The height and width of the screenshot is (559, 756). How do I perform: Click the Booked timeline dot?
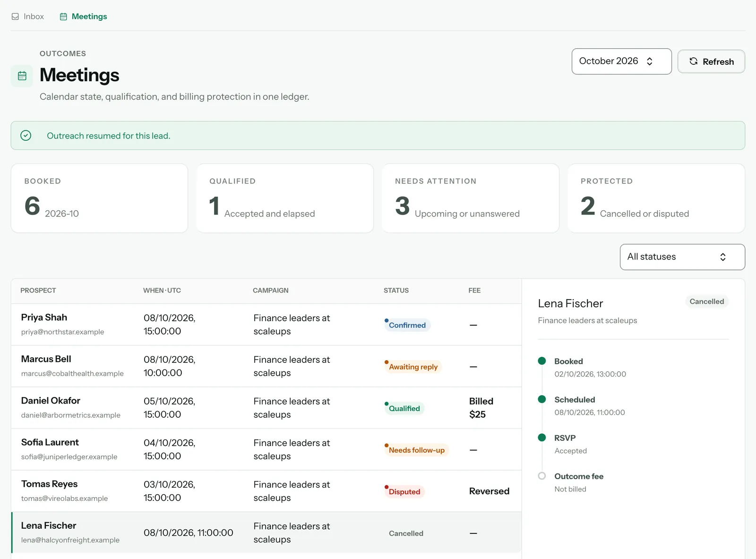pyautogui.click(x=542, y=361)
